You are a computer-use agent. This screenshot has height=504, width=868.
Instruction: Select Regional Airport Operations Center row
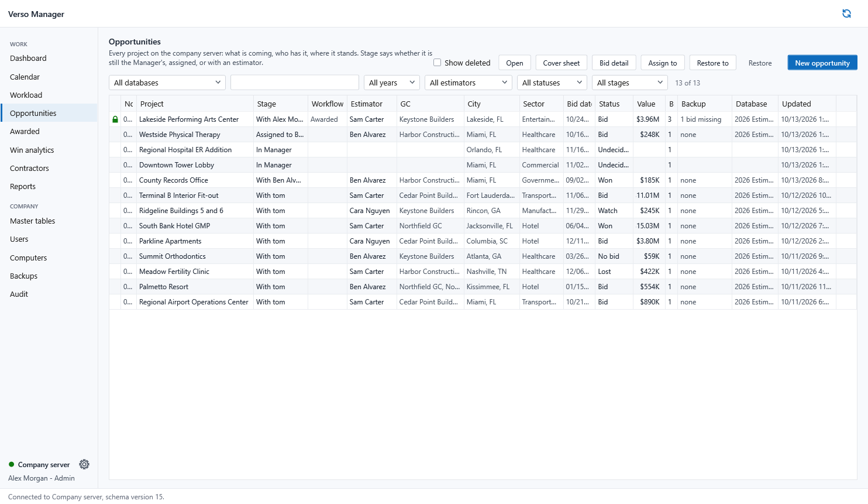coord(483,302)
